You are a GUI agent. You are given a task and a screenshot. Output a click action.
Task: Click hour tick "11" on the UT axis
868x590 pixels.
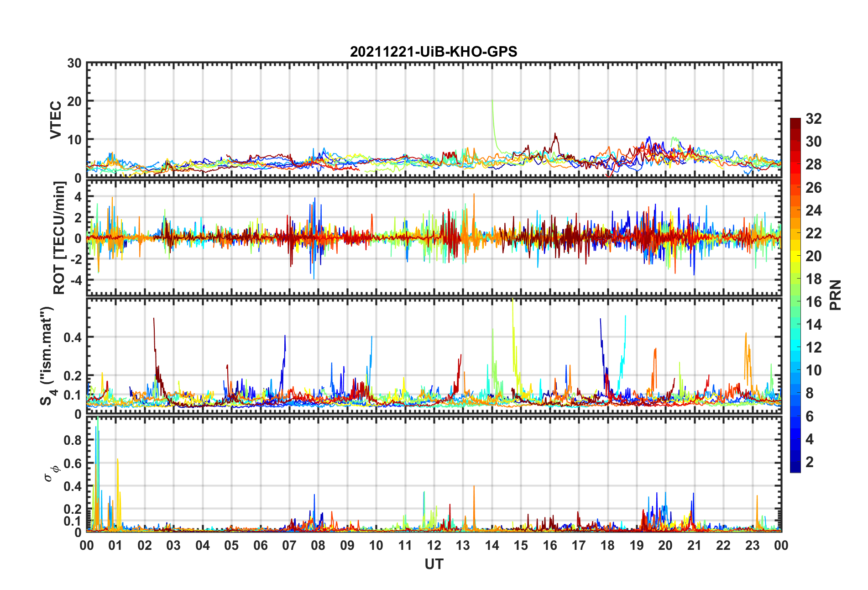pos(405,545)
